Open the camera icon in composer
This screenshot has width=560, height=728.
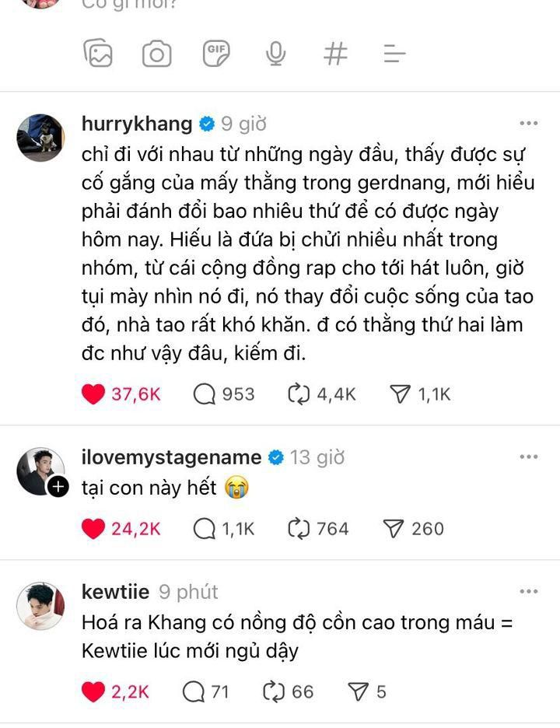[156, 54]
